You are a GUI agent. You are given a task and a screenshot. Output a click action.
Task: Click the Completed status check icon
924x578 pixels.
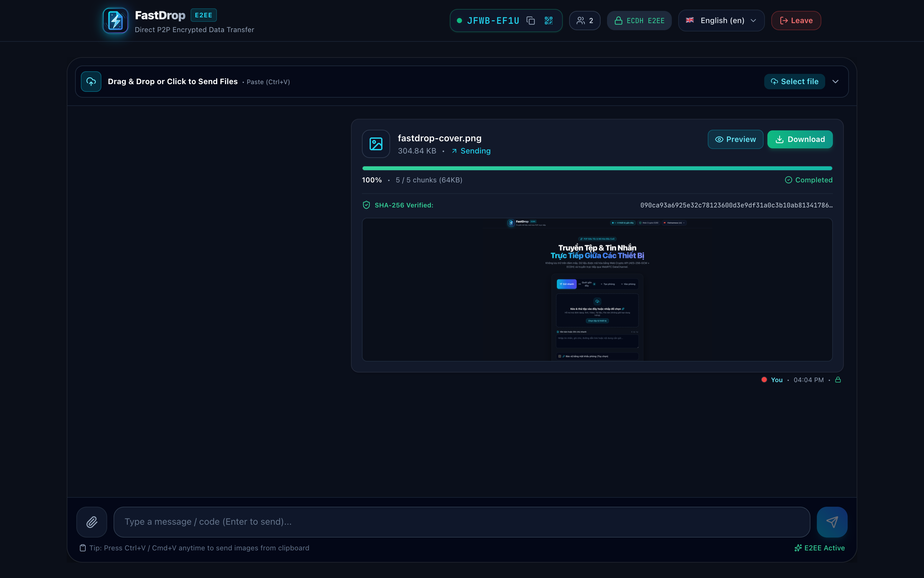[x=789, y=180]
